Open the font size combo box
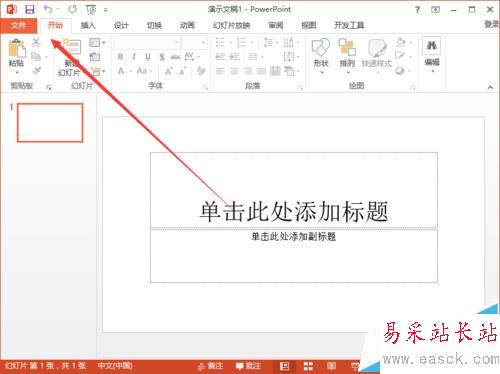 pyautogui.click(x=194, y=43)
